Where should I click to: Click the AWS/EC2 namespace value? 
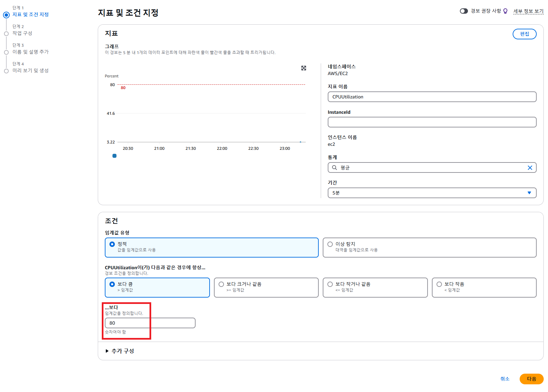338,74
